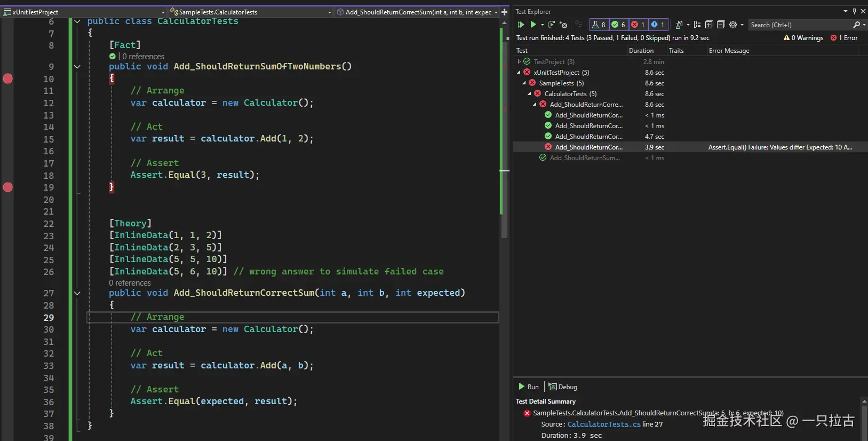
Task: Click Debug in the test detail pane
Action: (563, 387)
